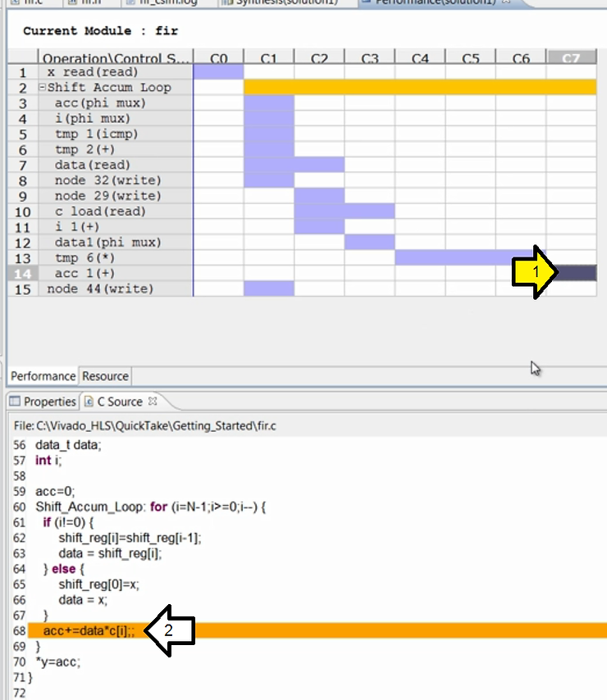Click source line 'shift_reg[i]=shift_reg[i-1];'
The image size is (607, 700).
[130, 538]
